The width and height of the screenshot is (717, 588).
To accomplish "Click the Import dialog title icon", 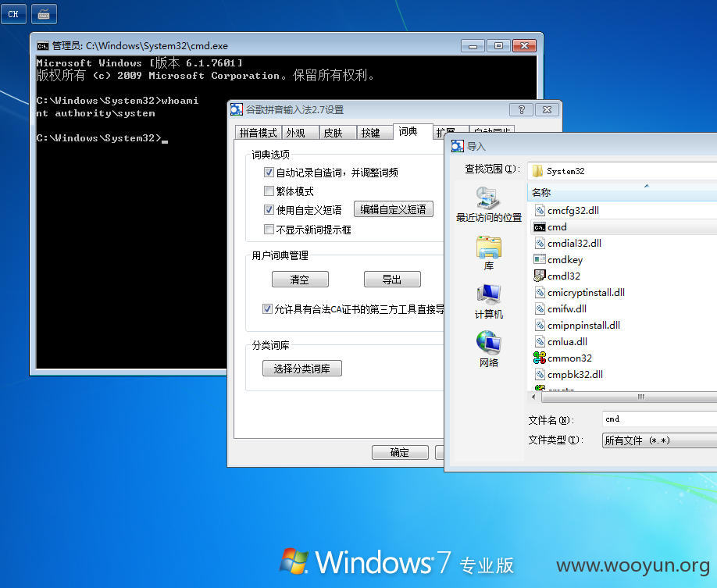I will (457, 146).
